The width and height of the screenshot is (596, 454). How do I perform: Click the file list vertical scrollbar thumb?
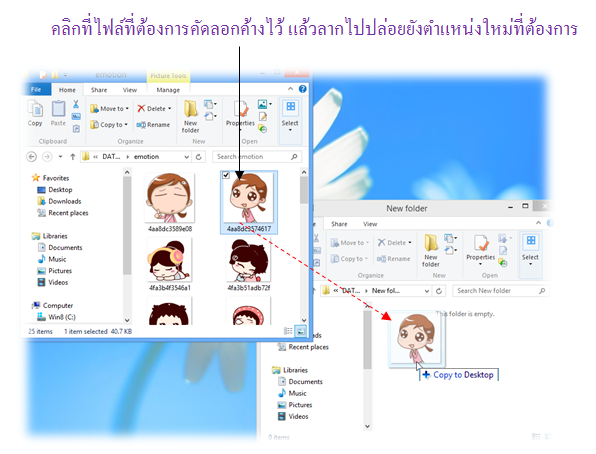point(304,190)
